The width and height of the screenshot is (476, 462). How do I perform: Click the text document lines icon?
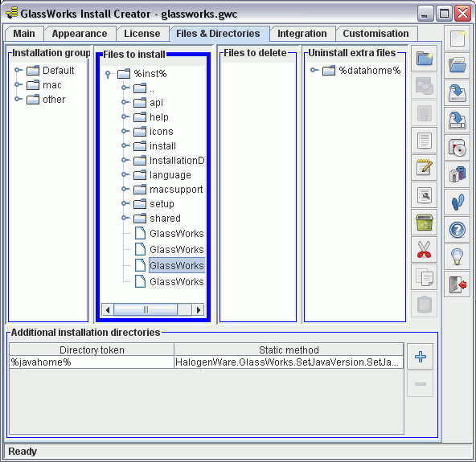pyautogui.click(x=424, y=141)
